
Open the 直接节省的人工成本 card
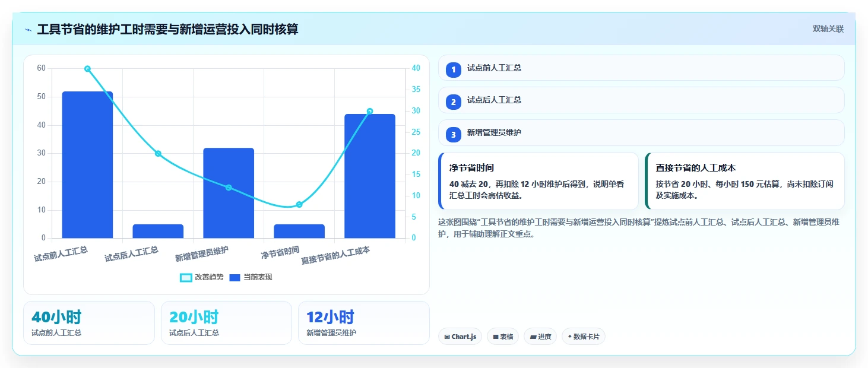745,181
